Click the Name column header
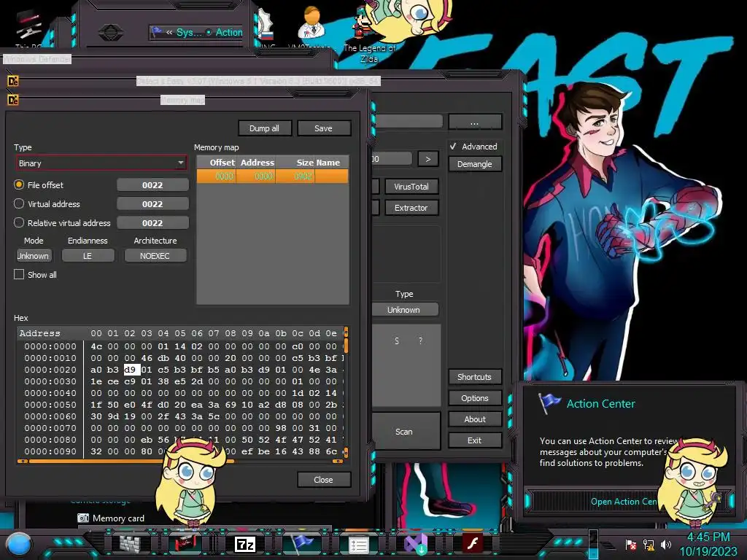The height and width of the screenshot is (560, 747). click(332, 163)
